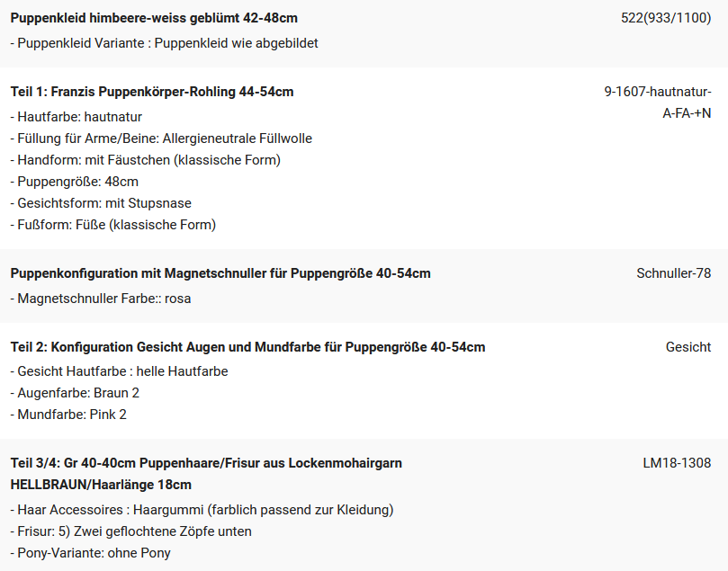Click the Schnuller-78 article code
The height and width of the screenshot is (571, 728).
click(674, 273)
